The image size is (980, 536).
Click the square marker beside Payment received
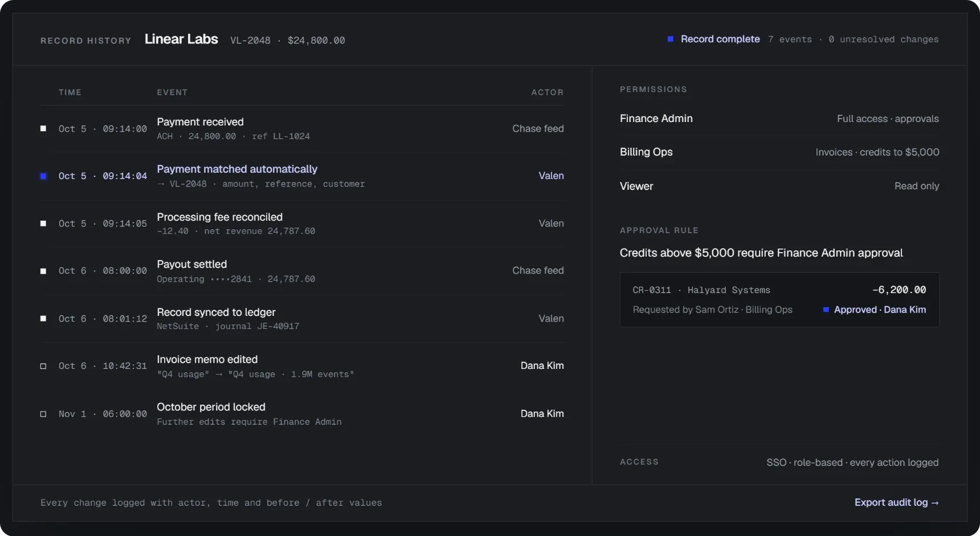pos(43,128)
